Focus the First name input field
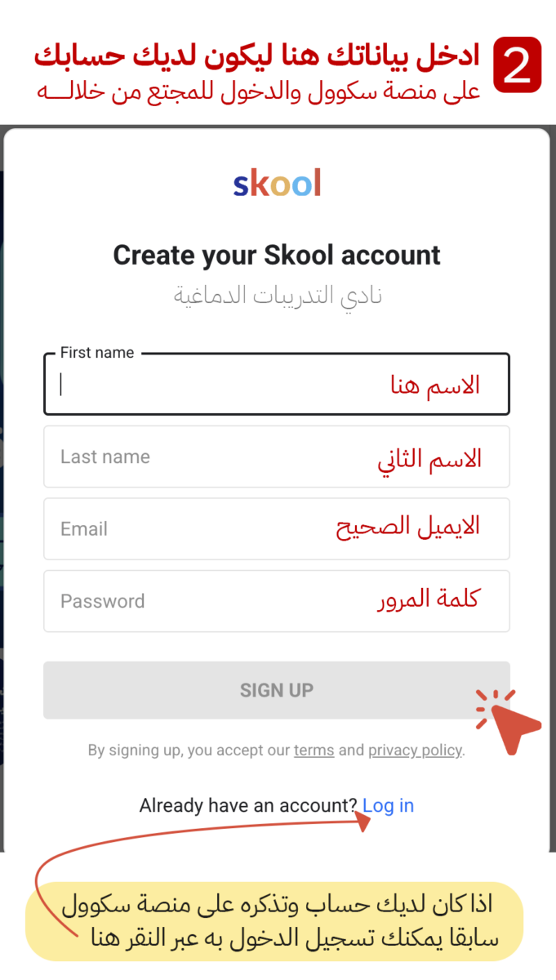Screen dimensions: 556x980 pyautogui.click(x=277, y=382)
